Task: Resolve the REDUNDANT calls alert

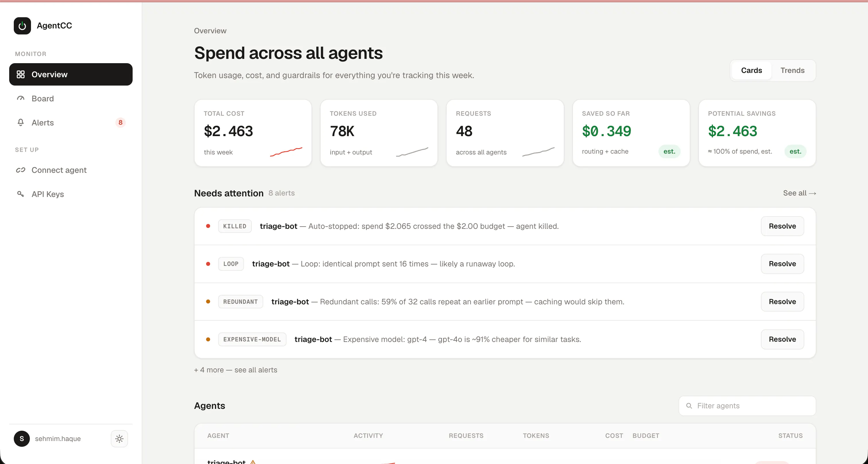Action: [782, 301]
